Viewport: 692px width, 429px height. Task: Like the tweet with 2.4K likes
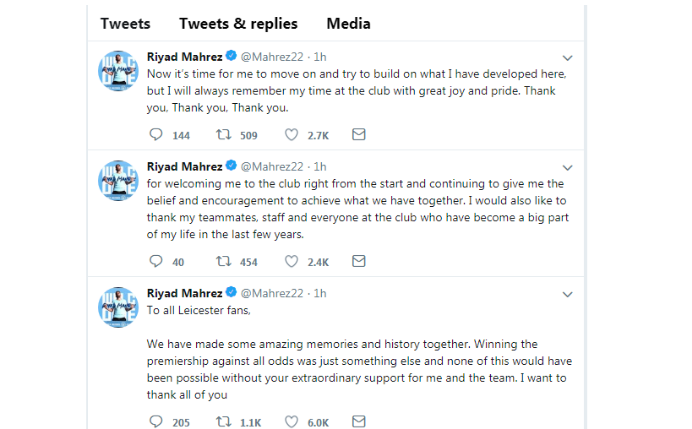pyautogui.click(x=292, y=262)
